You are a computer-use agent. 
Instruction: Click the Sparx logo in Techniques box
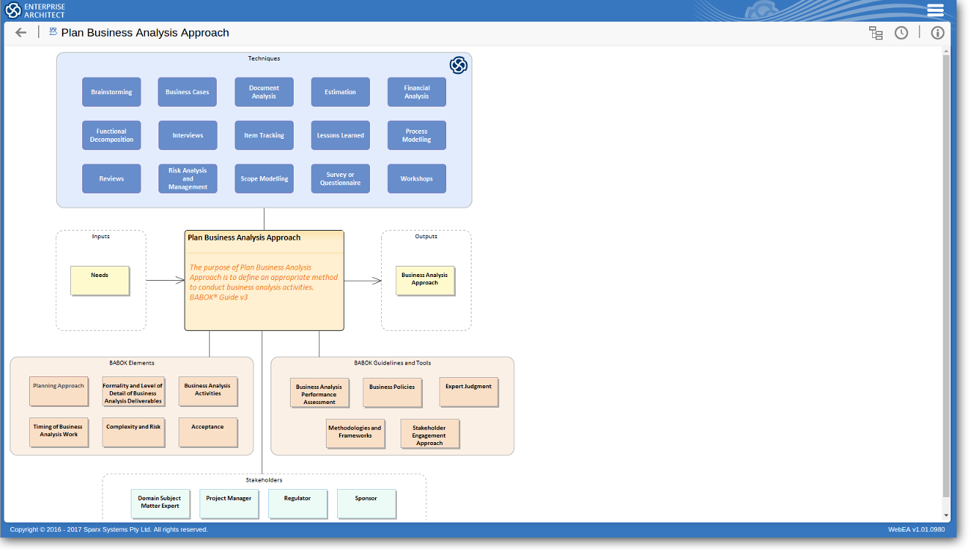(458, 66)
